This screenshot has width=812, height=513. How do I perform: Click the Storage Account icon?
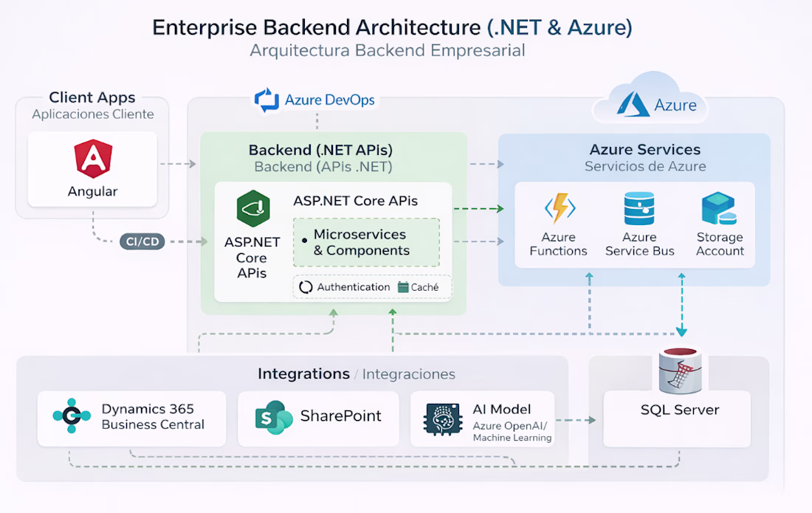[719, 208]
